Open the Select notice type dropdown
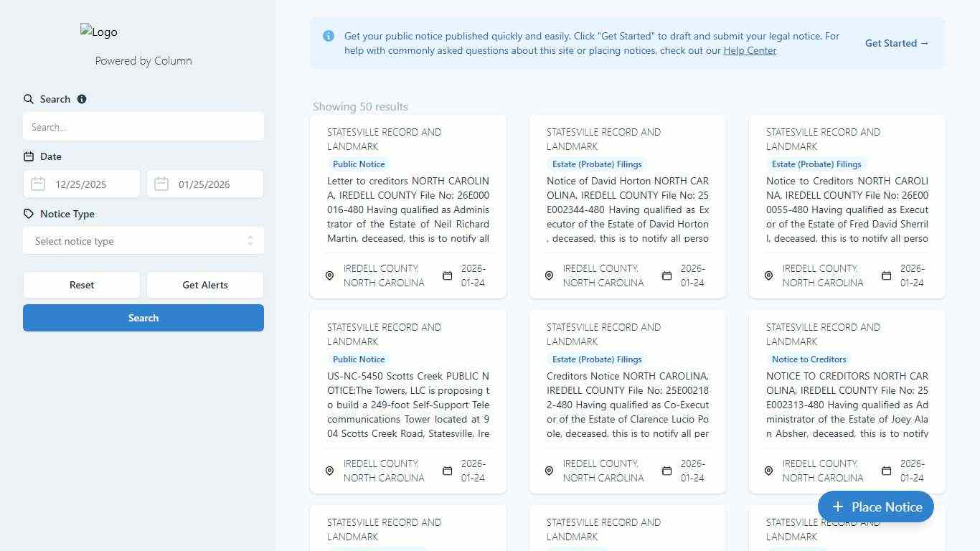 click(143, 241)
